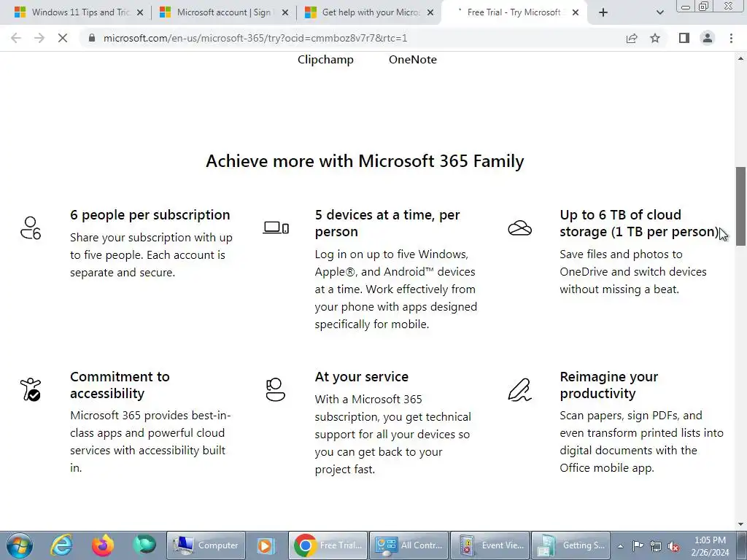The image size is (747, 560).
Task: Click the Clipchamp label
Action: (325, 60)
